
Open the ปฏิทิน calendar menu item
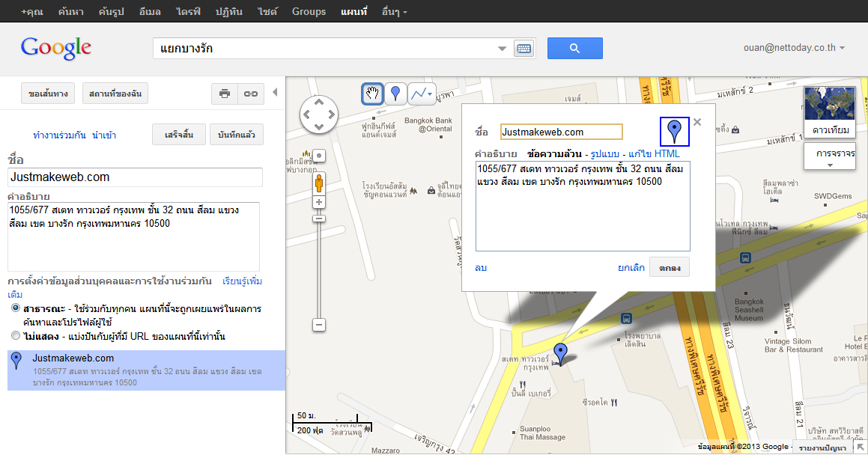click(229, 11)
